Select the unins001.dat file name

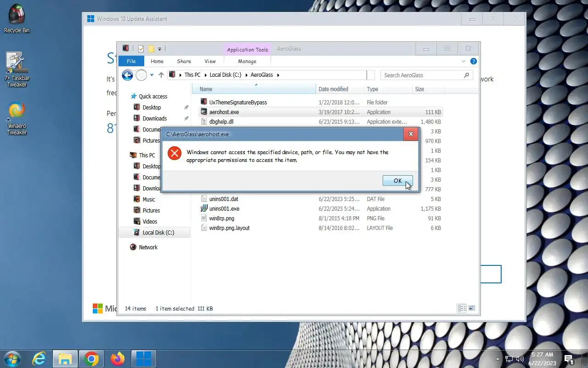point(224,199)
